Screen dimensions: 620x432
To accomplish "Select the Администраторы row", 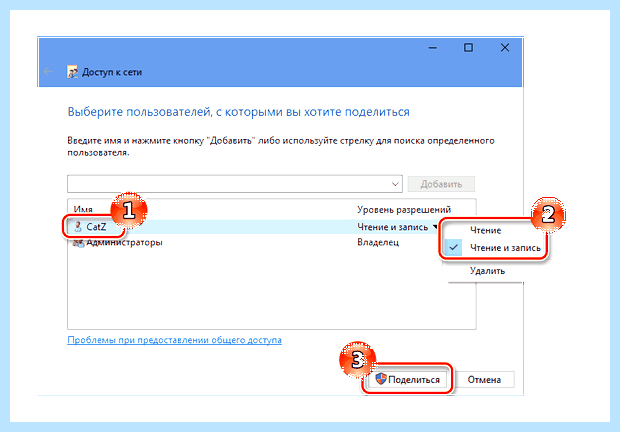I will [x=271, y=242].
